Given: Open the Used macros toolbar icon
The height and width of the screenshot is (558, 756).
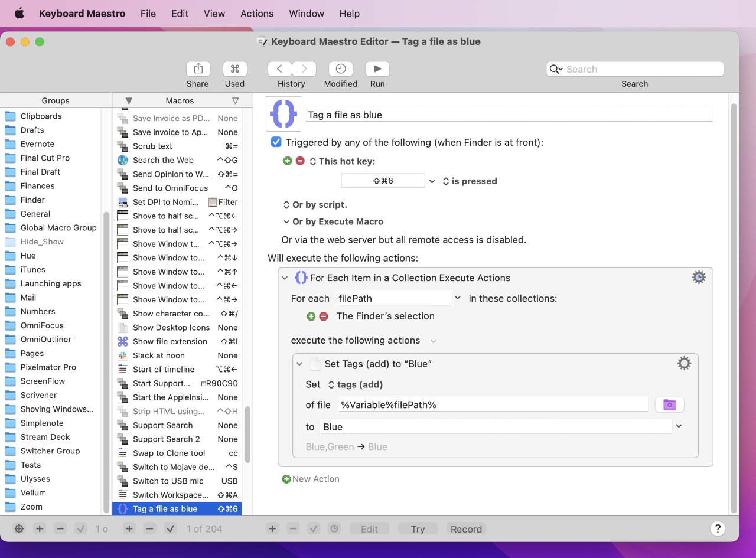Looking at the screenshot, I should click(x=234, y=68).
